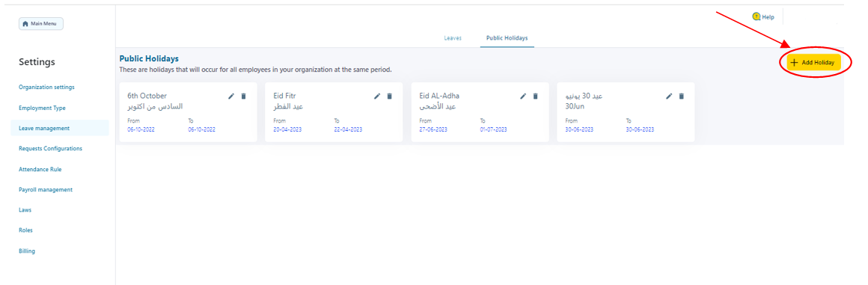Open the Roles section
The height and width of the screenshot is (285, 868).
tap(25, 230)
